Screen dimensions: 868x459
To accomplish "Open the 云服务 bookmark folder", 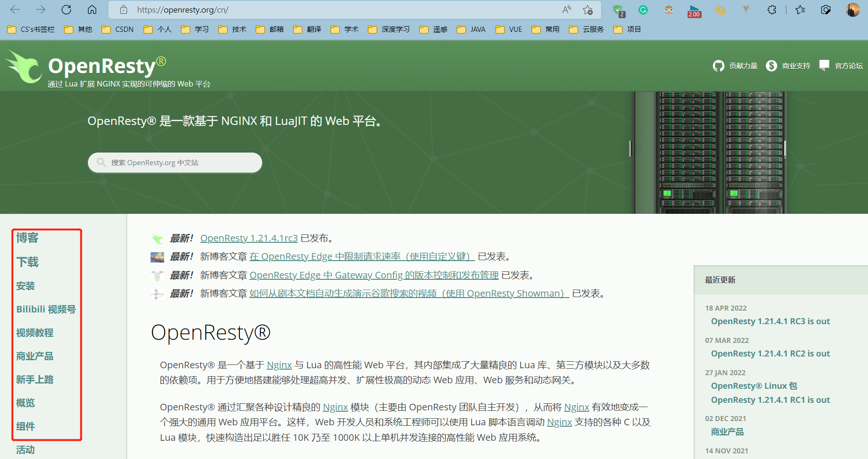I will pos(586,29).
